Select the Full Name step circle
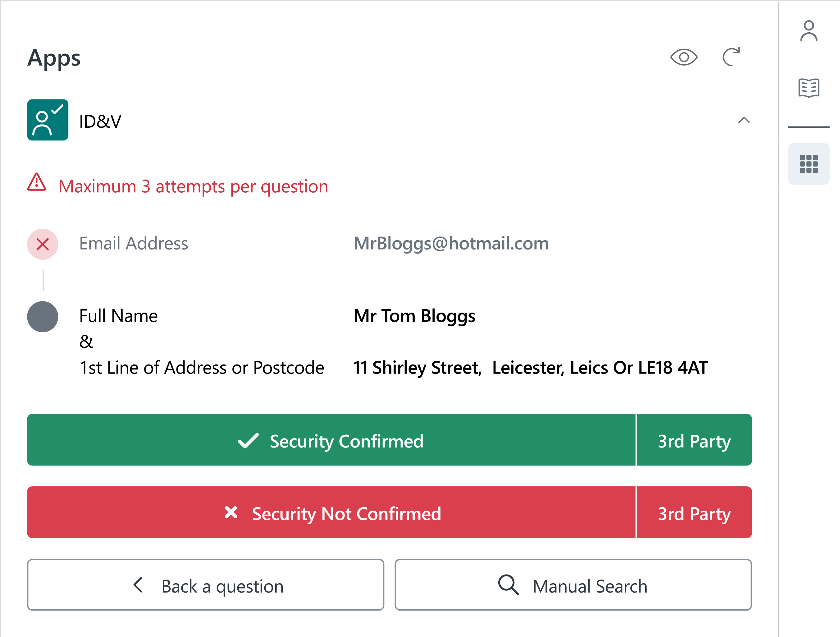This screenshot has height=637, width=840. [43, 317]
